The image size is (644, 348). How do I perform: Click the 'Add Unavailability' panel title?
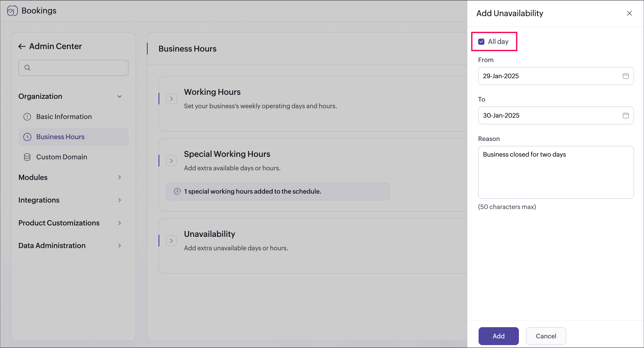coord(509,13)
